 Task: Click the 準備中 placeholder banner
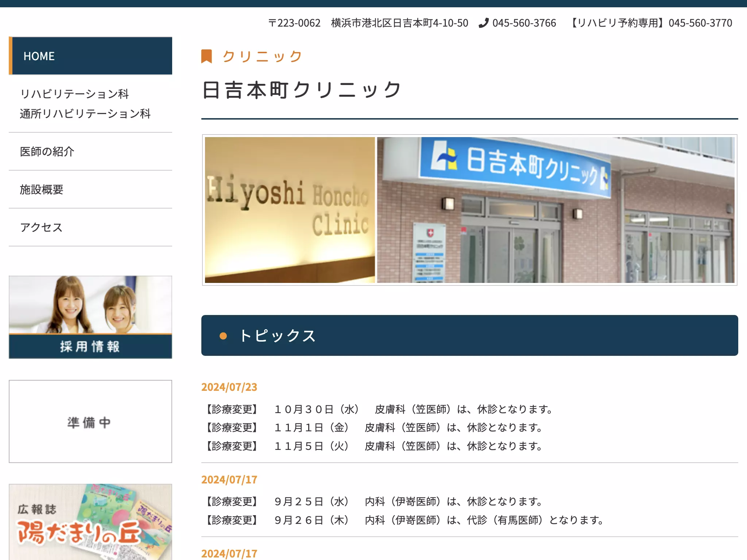point(90,421)
